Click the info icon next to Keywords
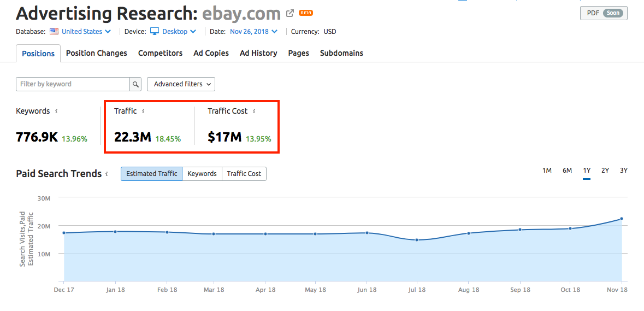This screenshot has width=644, height=311. tap(56, 112)
